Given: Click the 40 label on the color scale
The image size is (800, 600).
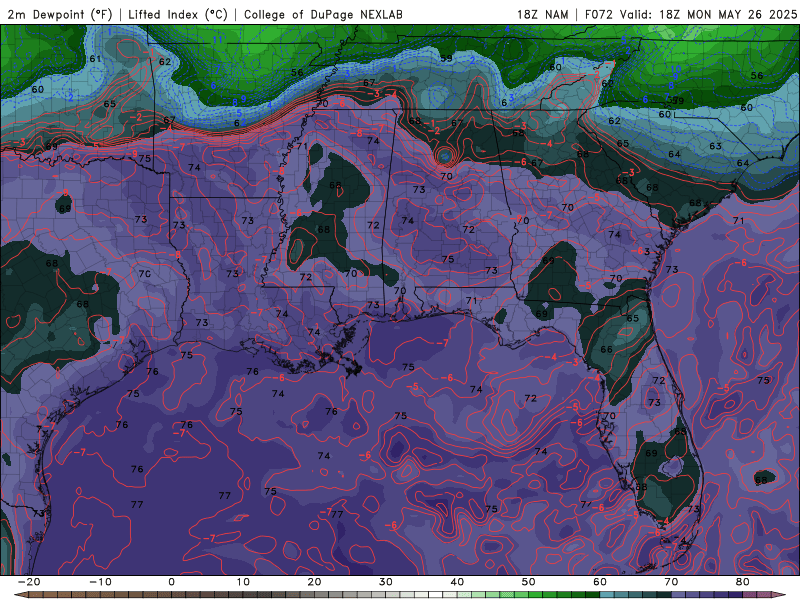Looking at the screenshot, I should pos(457,582).
